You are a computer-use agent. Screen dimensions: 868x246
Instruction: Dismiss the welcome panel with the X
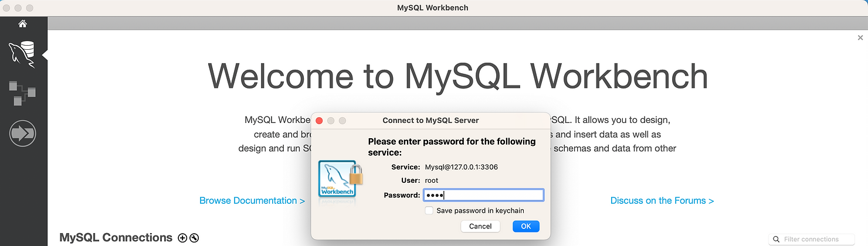click(x=860, y=38)
